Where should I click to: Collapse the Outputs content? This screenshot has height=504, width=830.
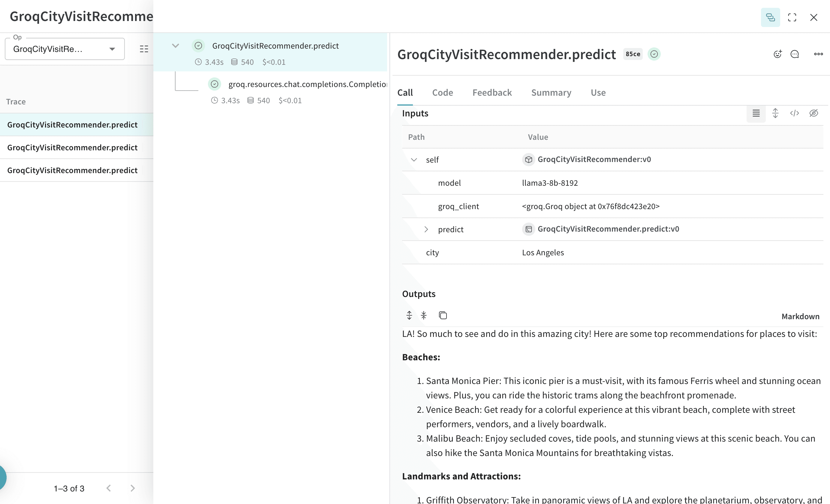point(424,316)
